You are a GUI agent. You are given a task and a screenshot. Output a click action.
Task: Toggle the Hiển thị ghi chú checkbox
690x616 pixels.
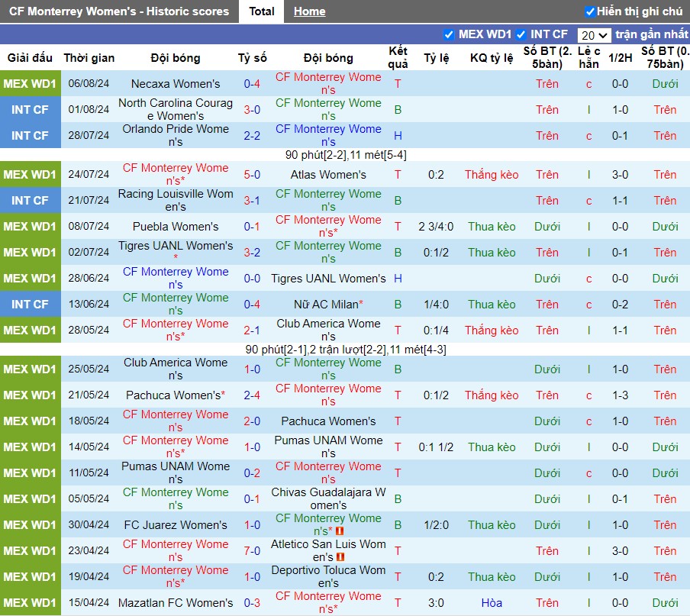590,12
